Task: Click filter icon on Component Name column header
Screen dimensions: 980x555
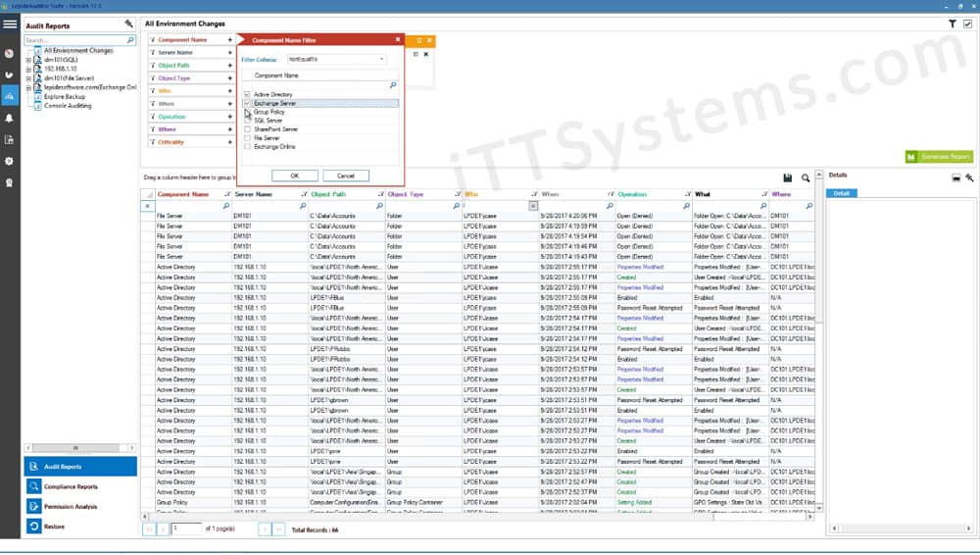Action: [227, 194]
